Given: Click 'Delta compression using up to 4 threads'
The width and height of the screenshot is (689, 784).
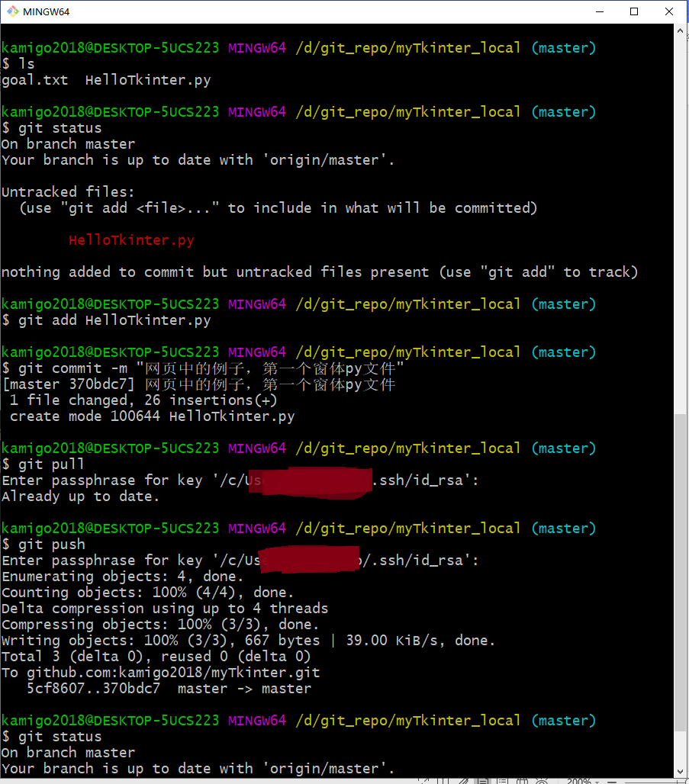Looking at the screenshot, I should tap(165, 609).
